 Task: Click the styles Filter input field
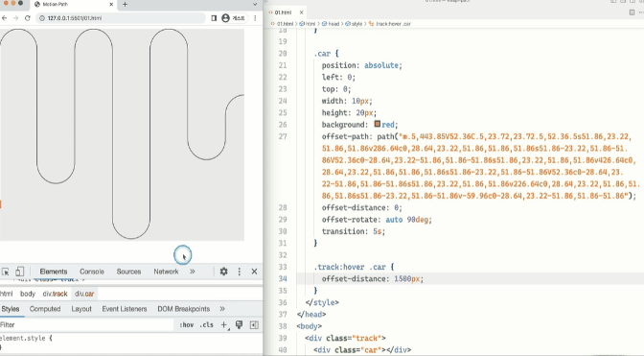86,324
